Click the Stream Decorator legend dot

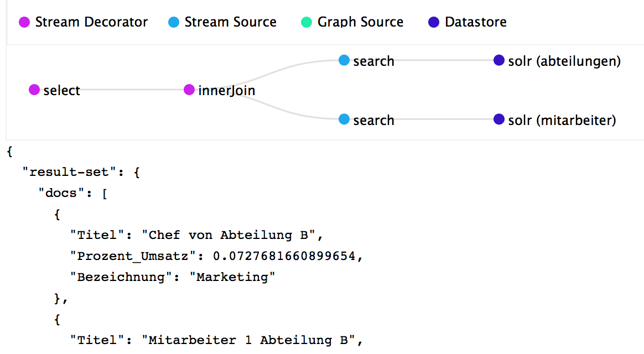click(x=24, y=23)
